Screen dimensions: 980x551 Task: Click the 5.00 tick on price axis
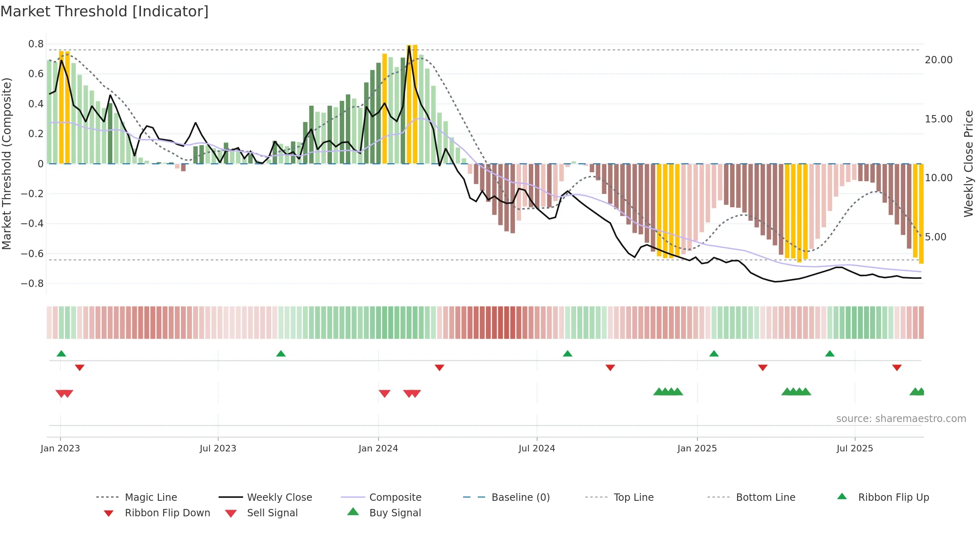pos(935,237)
